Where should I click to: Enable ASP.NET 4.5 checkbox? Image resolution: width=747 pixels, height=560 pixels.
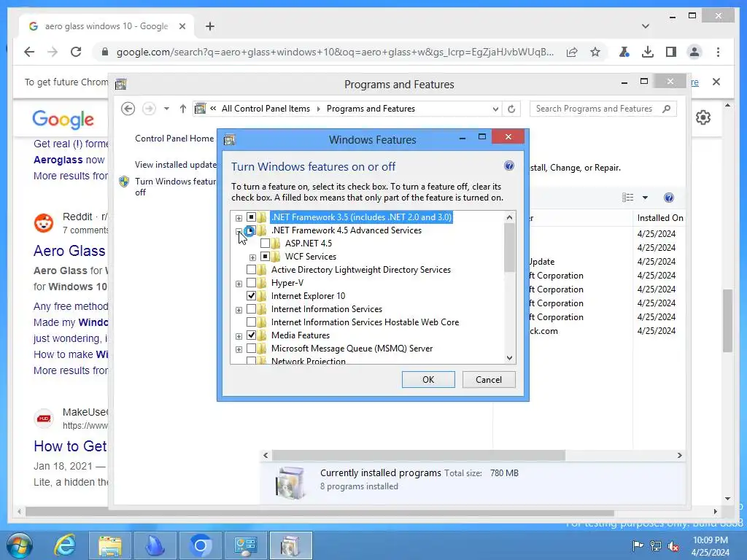tap(265, 244)
